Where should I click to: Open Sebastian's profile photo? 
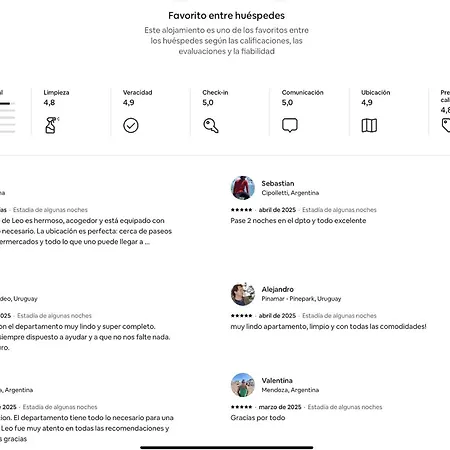(x=243, y=188)
